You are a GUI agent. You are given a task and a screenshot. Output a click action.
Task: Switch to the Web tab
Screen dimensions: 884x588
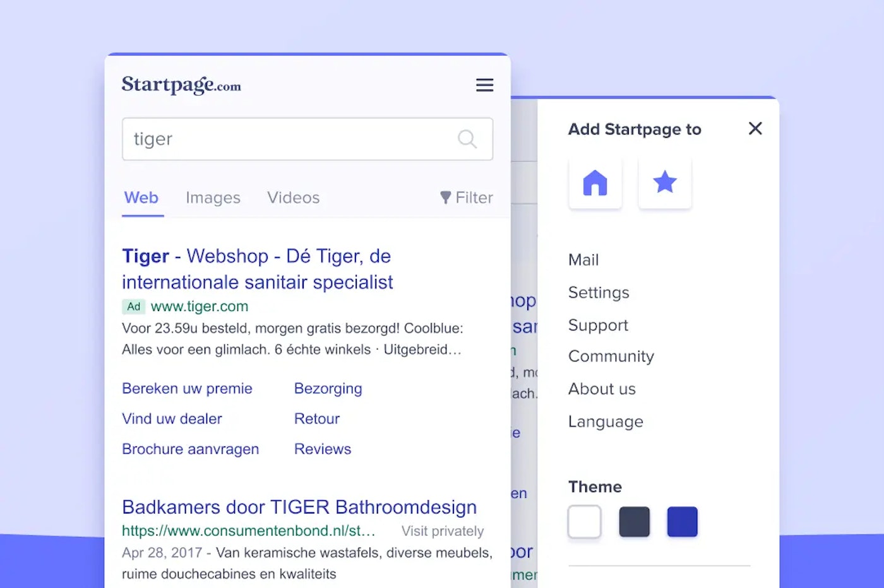[x=141, y=197]
